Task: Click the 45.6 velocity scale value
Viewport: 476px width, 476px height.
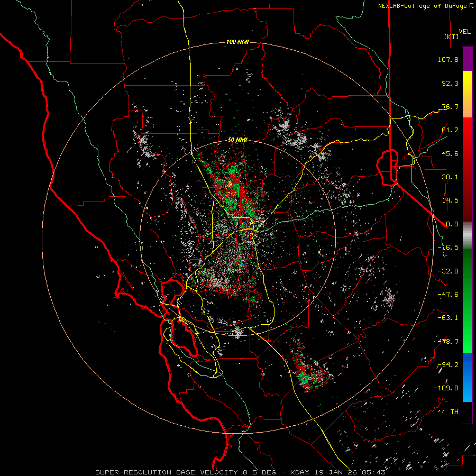Action: pyautogui.click(x=450, y=153)
